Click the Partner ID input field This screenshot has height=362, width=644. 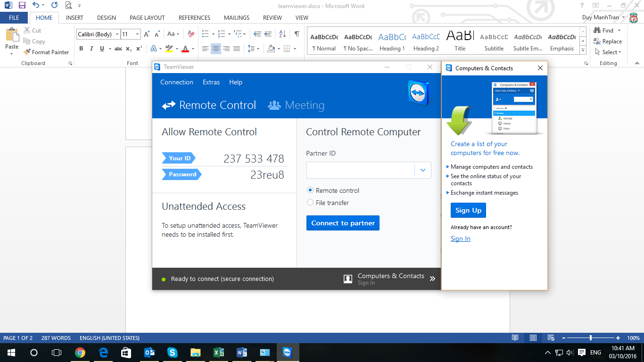(x=361, y=170)
